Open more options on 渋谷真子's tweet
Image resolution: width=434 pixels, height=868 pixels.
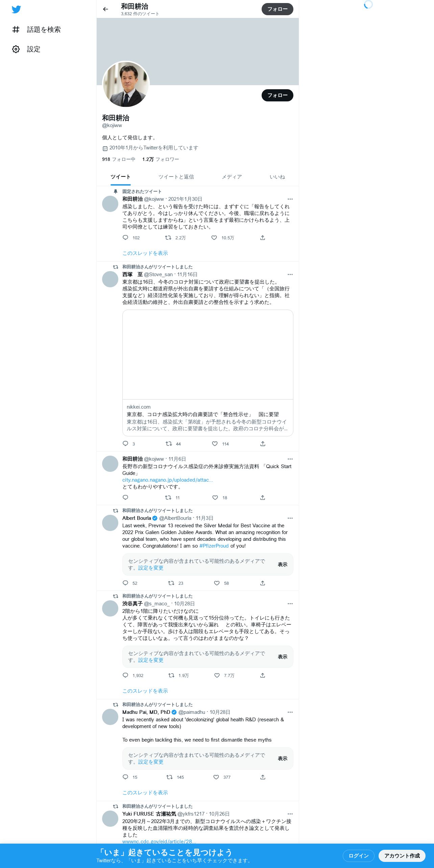pos(290,604)
